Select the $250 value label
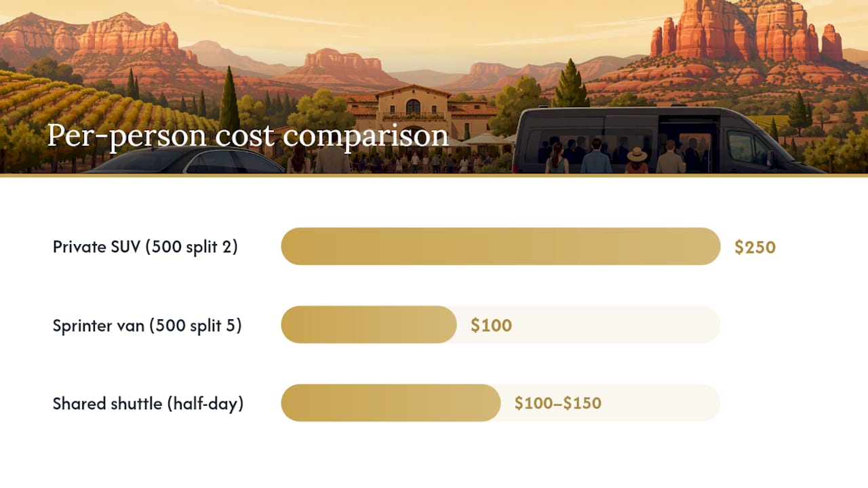Image resolution: width=868 pixels, height=488 pixels. tap(755, 247)
